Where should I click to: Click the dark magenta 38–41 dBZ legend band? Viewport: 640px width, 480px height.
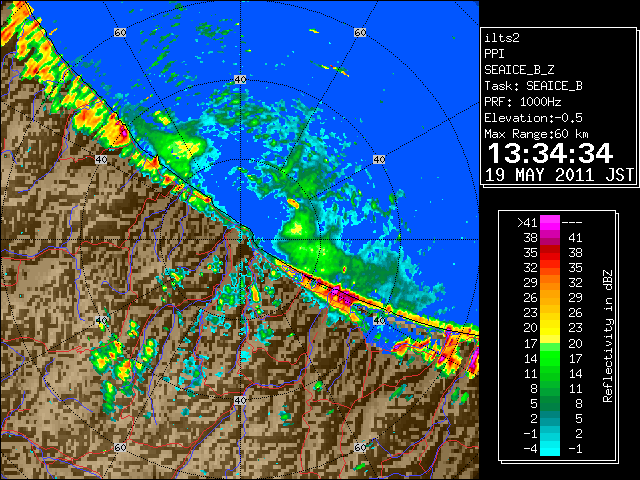550,238
